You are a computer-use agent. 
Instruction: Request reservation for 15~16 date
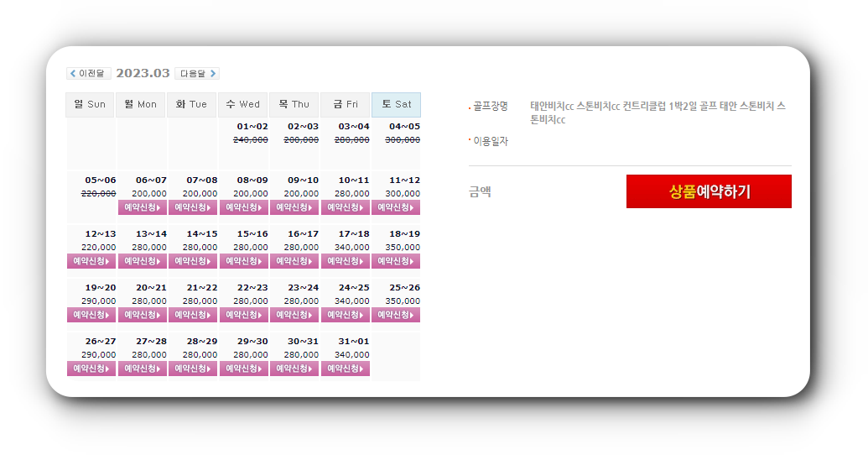click(243, 261)
